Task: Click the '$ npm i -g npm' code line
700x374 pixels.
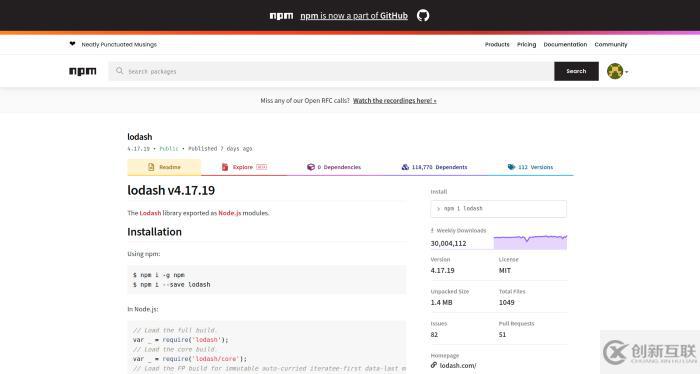Action: [158, 275]
